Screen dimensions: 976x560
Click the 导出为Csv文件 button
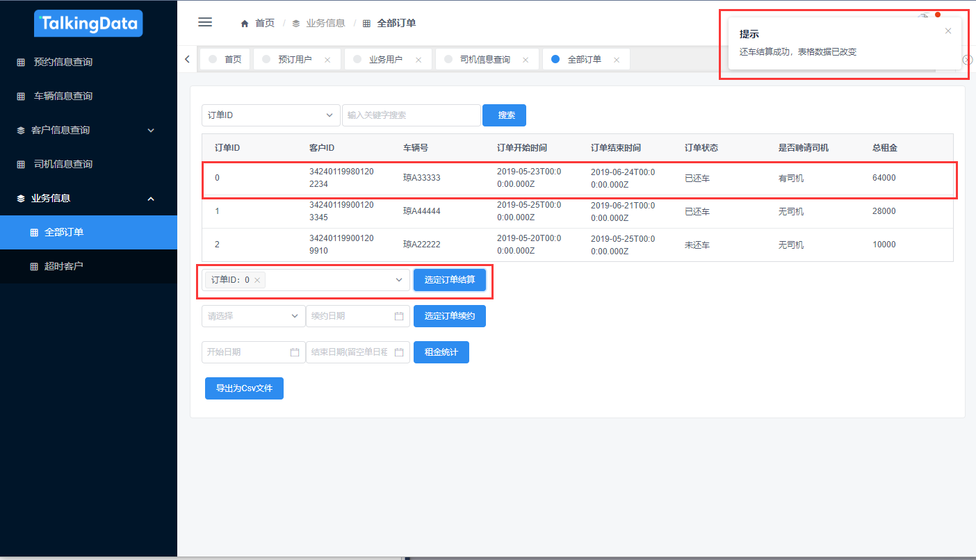244,388
